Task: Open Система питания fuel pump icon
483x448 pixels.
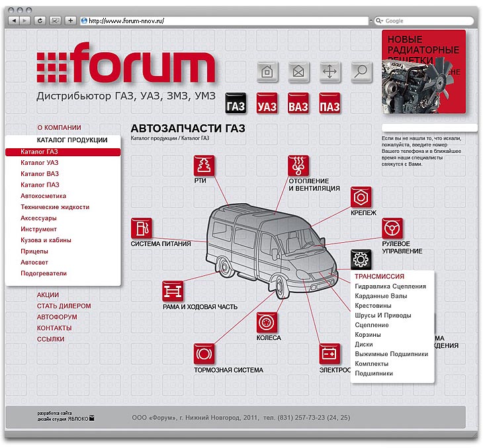Action: 142,228
